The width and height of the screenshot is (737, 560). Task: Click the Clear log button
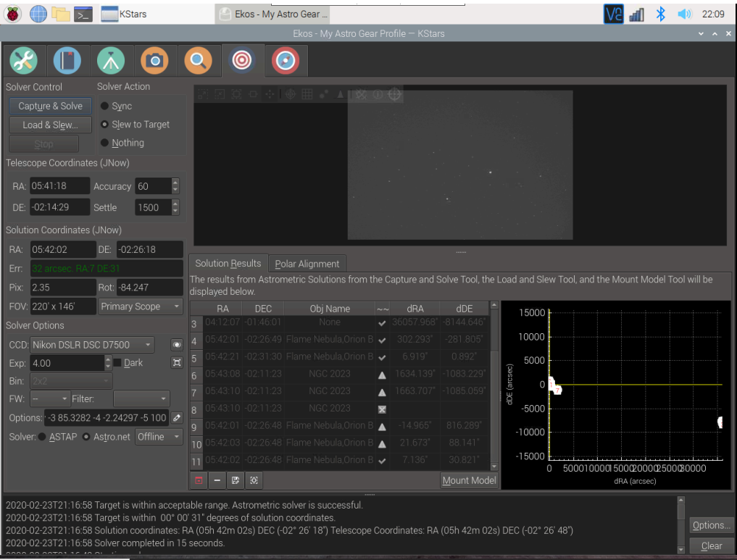(x=711, y=546)
